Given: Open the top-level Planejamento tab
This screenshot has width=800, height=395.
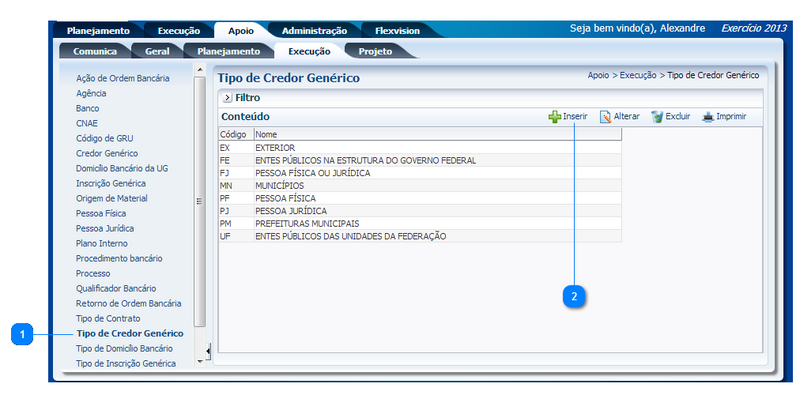Looking at the screenshot, I should pos(98,31).
